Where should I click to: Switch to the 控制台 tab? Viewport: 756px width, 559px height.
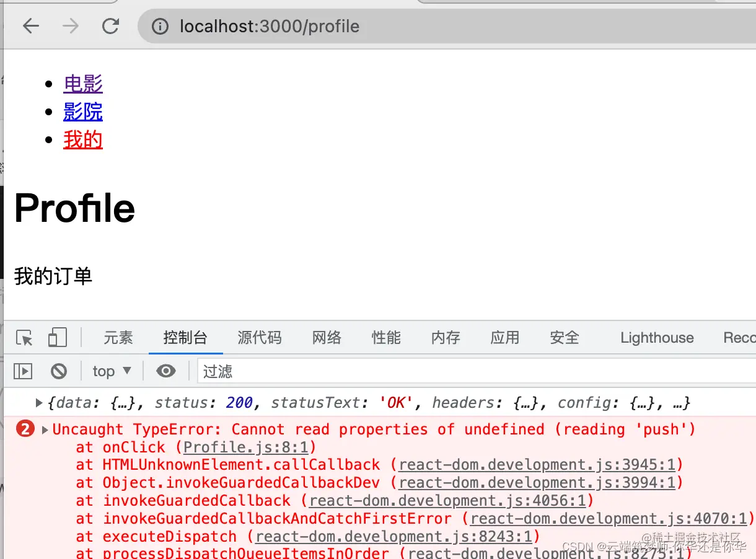[x=185, y=338]
